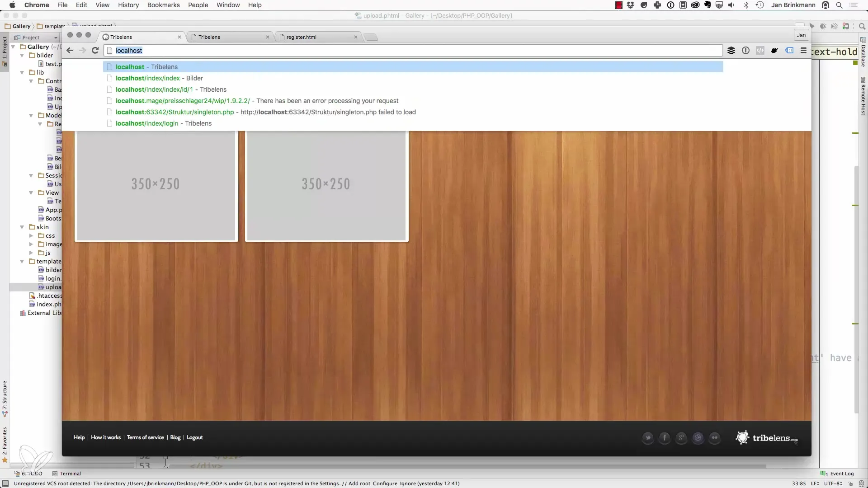
Task: Open the Bookmarks menu
Action: click(x=163, y=5)
